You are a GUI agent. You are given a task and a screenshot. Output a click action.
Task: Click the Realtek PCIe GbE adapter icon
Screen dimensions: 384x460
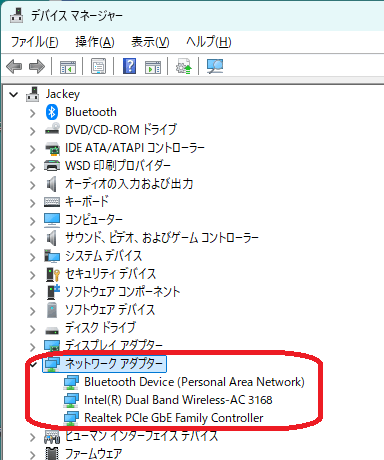[x=71, y=418]
